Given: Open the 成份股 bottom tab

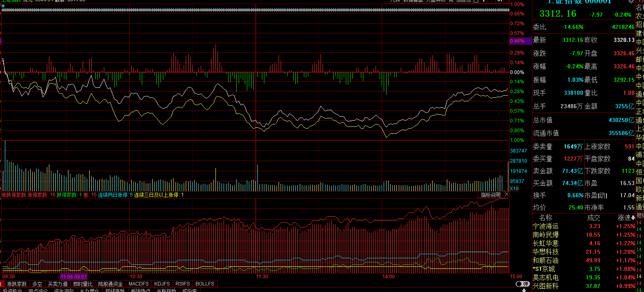Looking at the screenshot, I should click(189, 290).
